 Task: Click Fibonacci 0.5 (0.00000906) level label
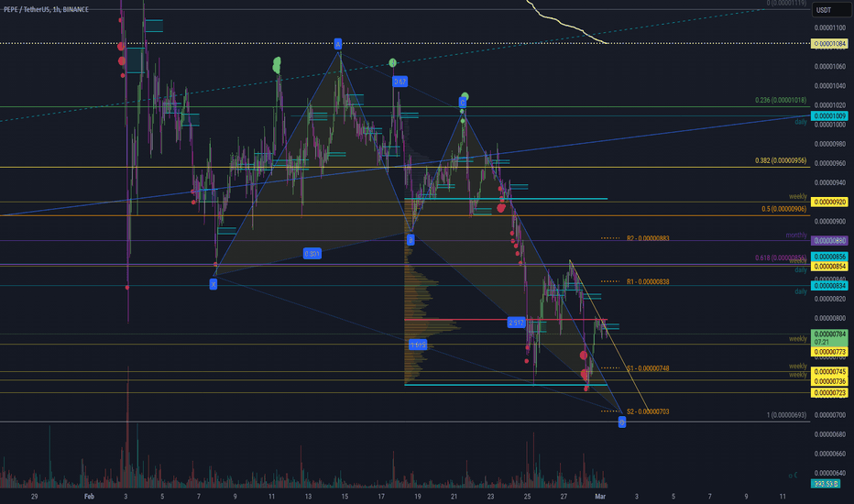(784, 209)
